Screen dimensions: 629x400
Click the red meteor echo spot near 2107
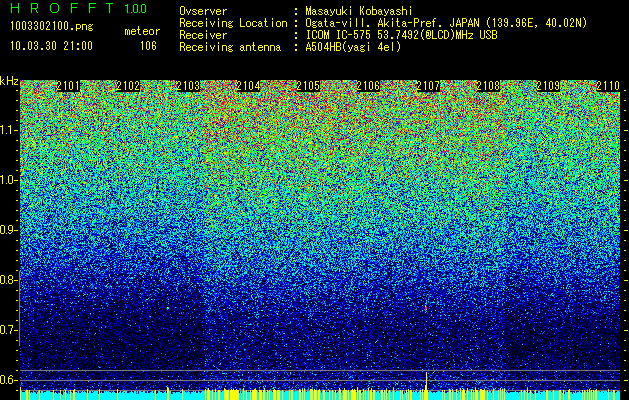click(x=426, y=308)
